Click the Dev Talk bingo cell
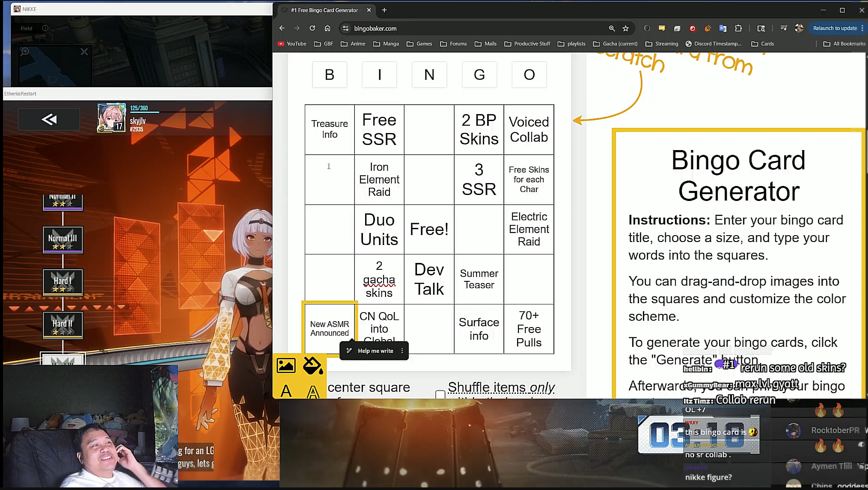Image resolution: width=868 pixels, height=490 pixels. click(429, 279)
